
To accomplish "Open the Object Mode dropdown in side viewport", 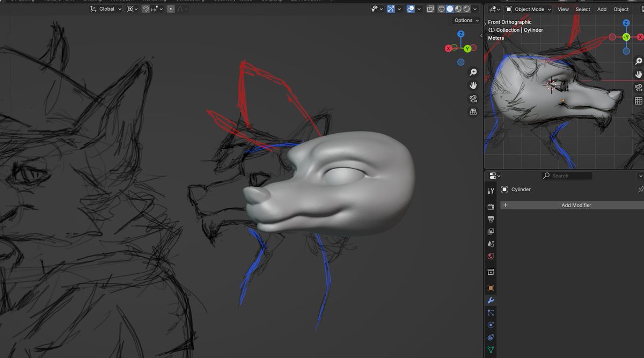I will pyautogui.click(x=529, y=9).
